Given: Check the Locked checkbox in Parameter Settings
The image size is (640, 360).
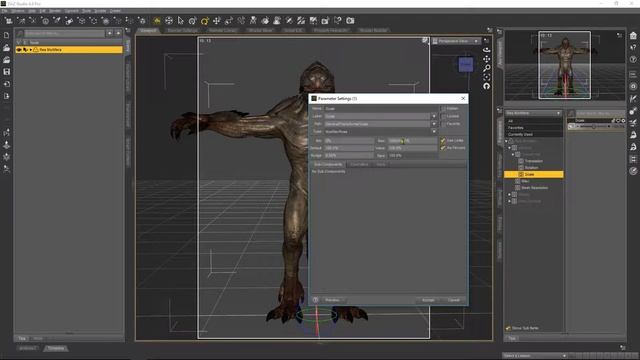Looking at the screenshot, I should tap(443, 116).
